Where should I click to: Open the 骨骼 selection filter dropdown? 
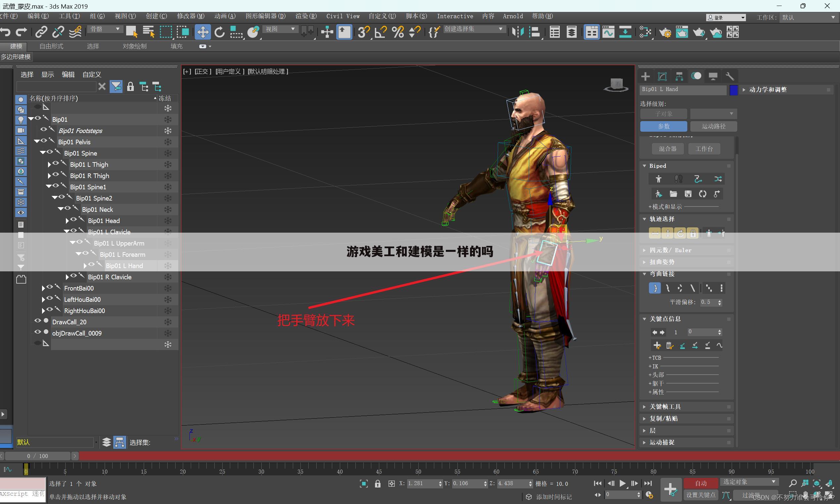[105, 29]
